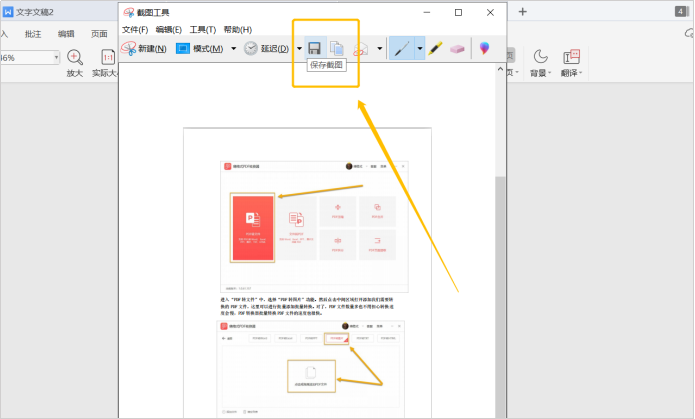The image size is (695, 419).
Task: Open Paint 3D edit balloon icon
Action: click(x=484, y=48)
